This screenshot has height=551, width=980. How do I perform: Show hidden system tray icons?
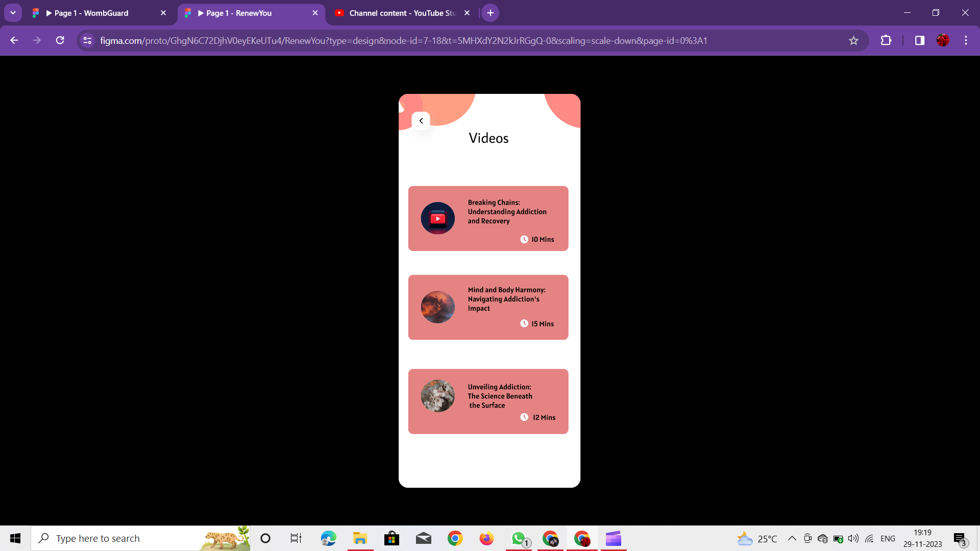[x=792, y=538]
